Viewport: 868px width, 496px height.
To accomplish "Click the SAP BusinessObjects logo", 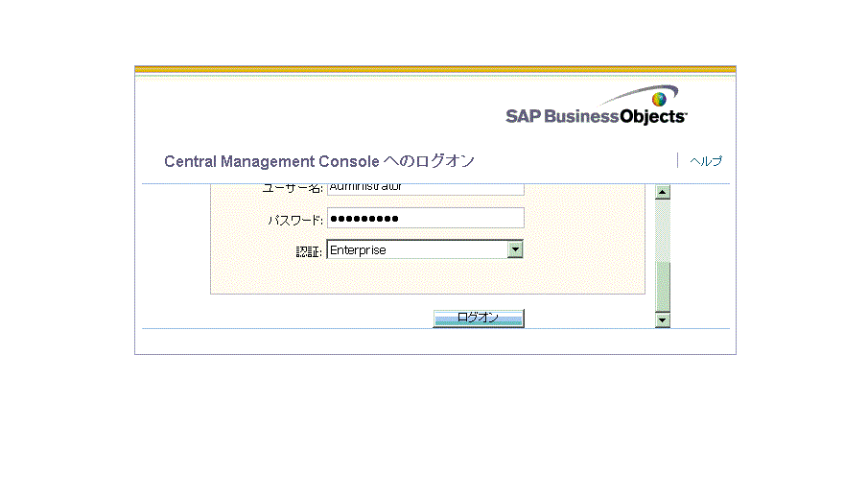I will (597, 106).
